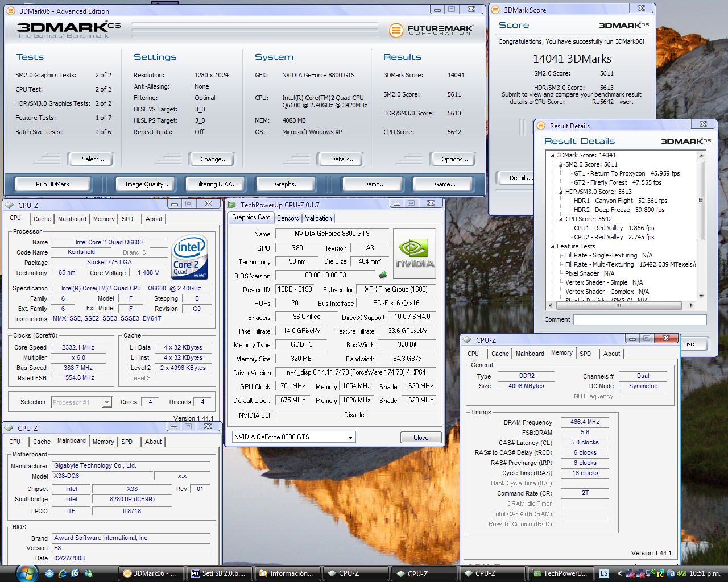Click the taskbar clock 10:51 p.m.
728x582 pixels.
pos(704,573)
